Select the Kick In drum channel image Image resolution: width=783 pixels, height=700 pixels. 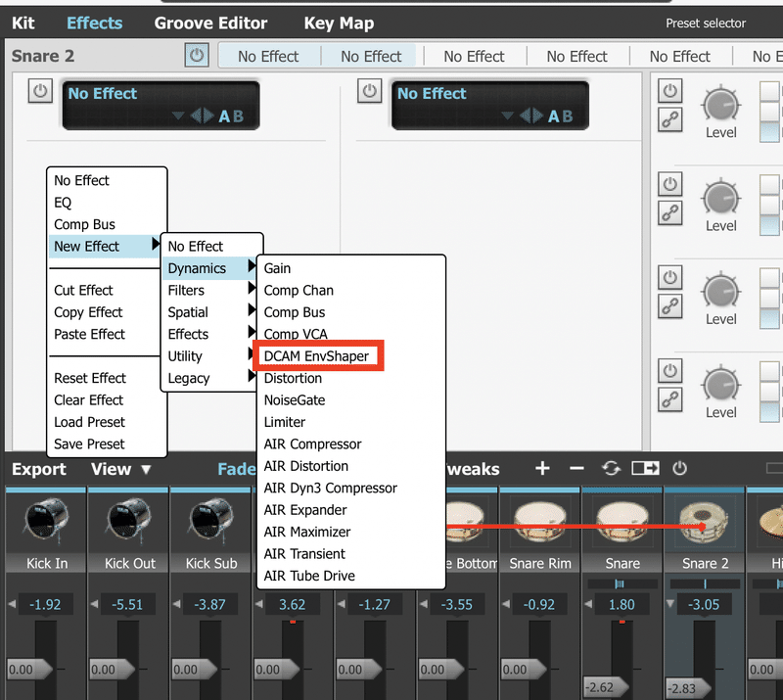46,521
